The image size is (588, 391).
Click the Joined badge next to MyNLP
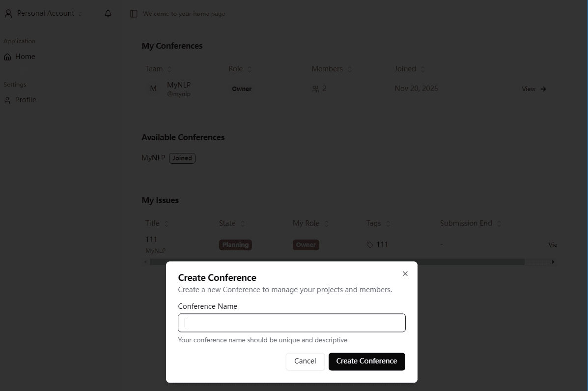(x=182, y=158)
